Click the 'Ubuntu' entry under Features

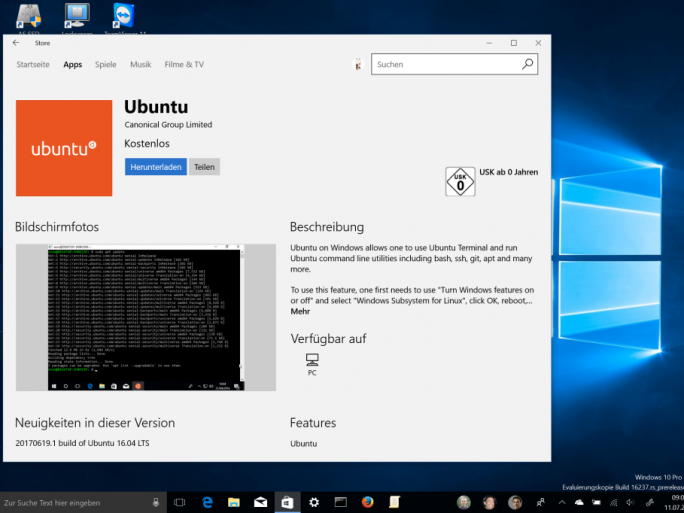tap(304, 444)
